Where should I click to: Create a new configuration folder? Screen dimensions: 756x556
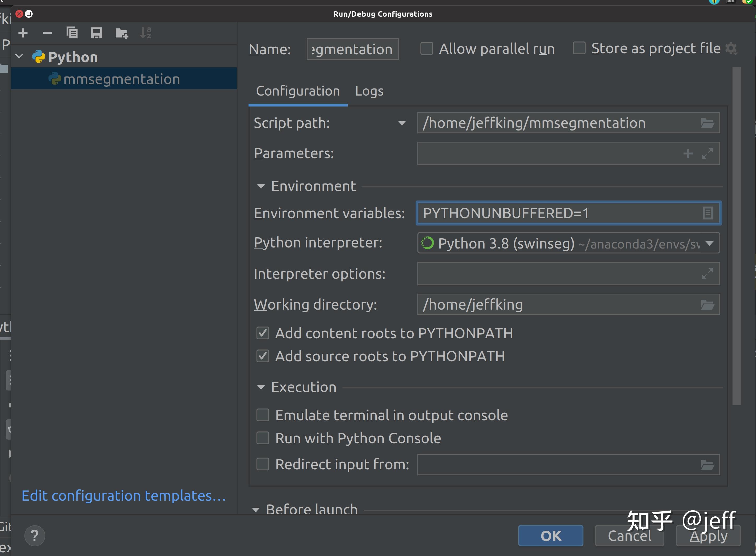pos(121,33)
